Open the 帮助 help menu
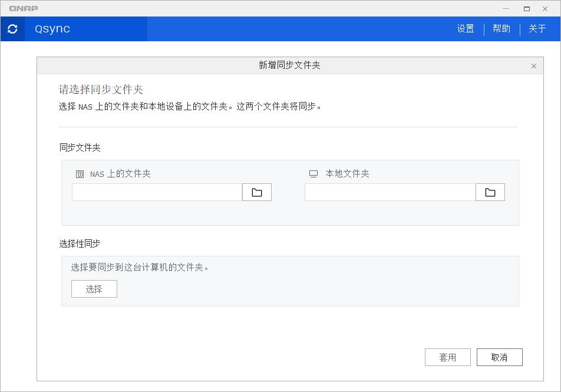 pos(501,29)
